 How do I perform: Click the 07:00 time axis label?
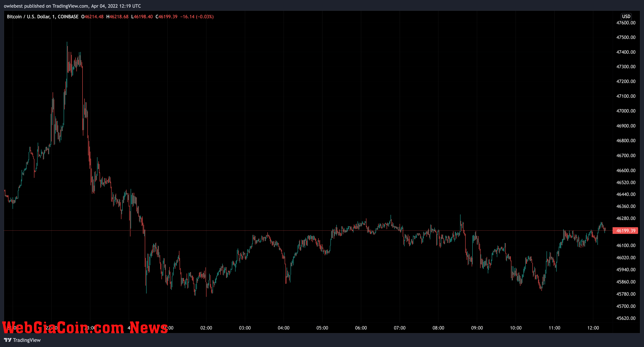(x=399, y=328)
